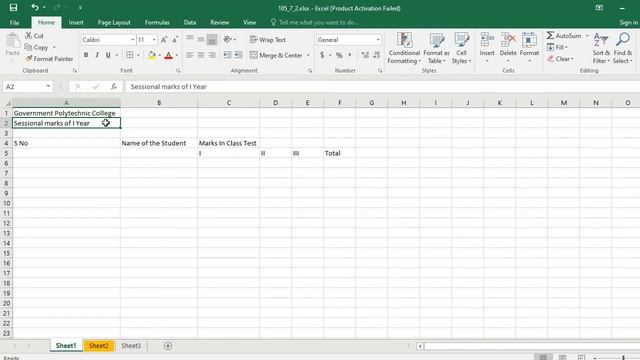
Task: Click Increase Indent icon
Action: tap(238, 55)
